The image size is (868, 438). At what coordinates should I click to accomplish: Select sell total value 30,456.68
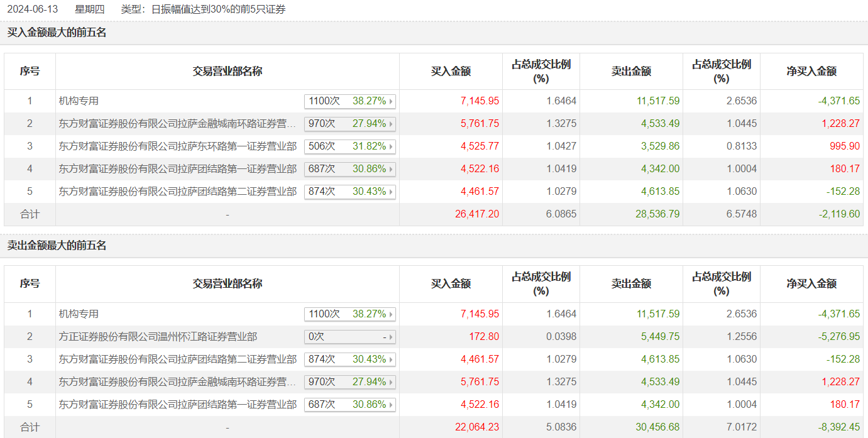pyautogui.click(x=657, y=427)
